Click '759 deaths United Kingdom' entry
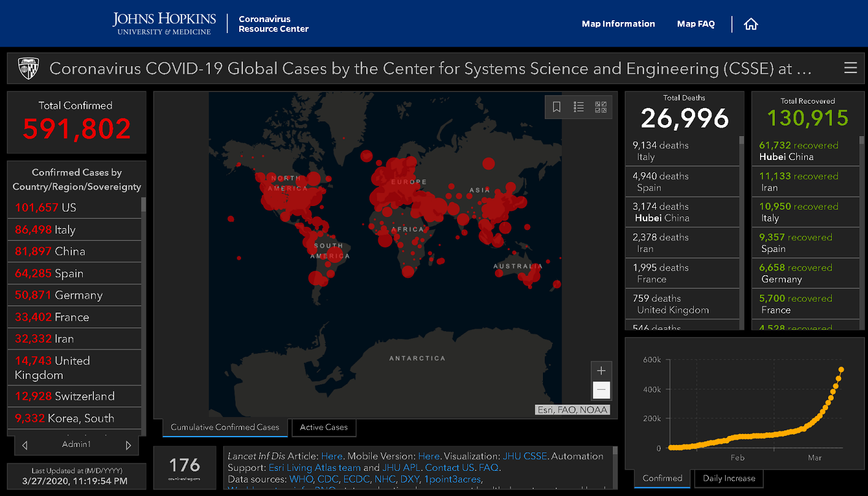 tap(682, 304)
